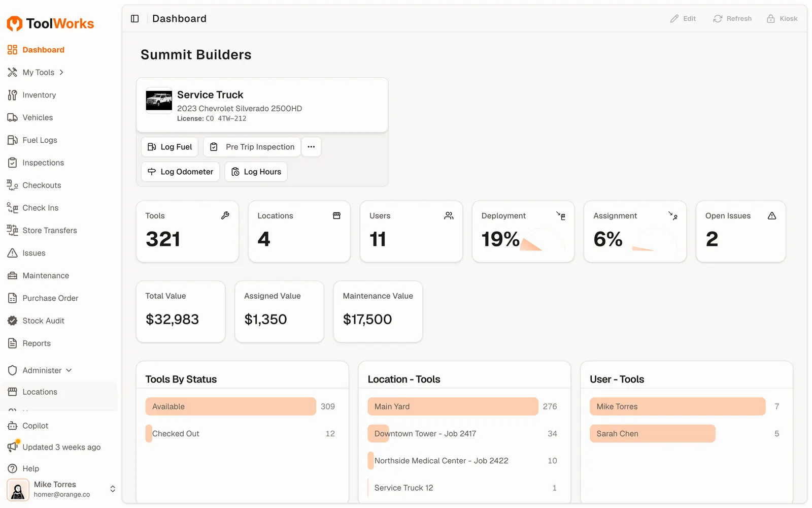Open the Dashboard sidebar icon

pyautogui.click(x=12, y=50)
